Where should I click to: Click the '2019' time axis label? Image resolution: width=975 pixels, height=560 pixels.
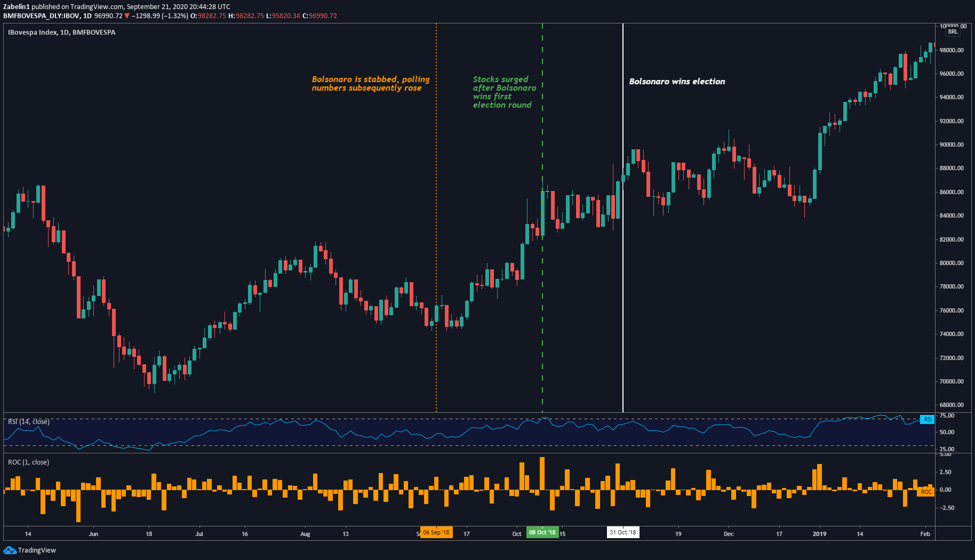coord(819,534)
